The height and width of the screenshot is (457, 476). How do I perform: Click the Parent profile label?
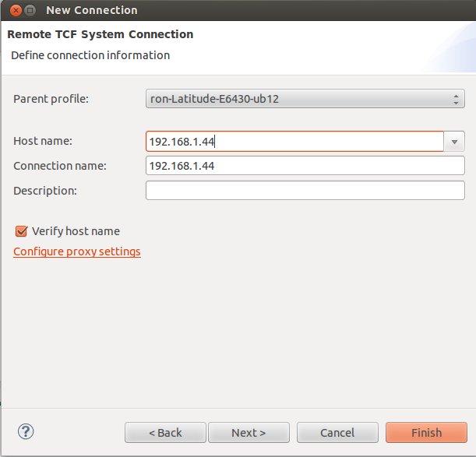(51, 99)
